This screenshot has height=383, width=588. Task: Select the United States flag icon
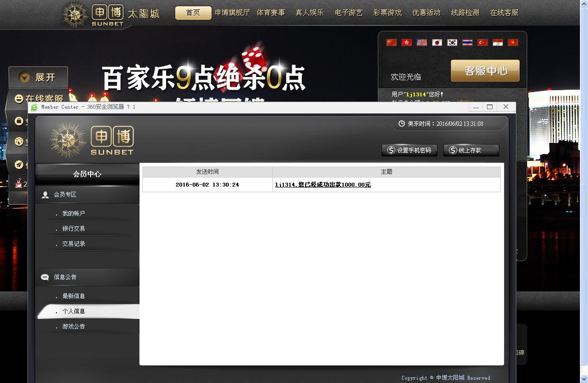coord(422,42)
